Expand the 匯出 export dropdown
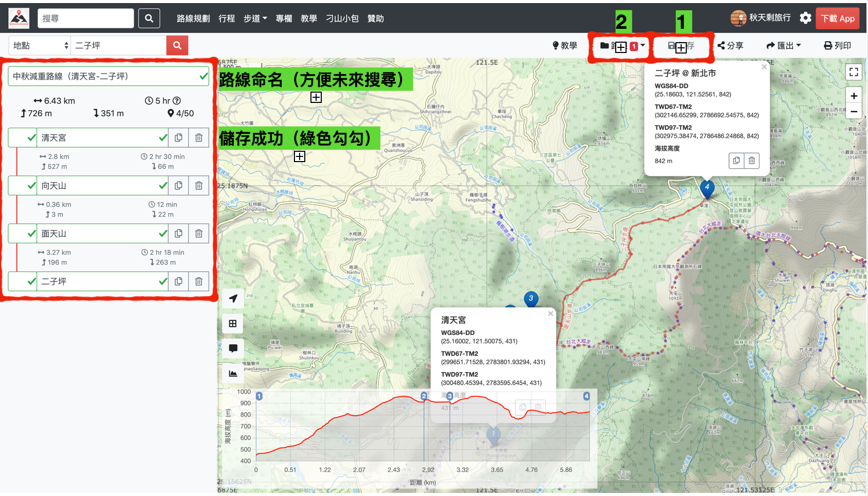Image resolution: width=868 pixels, height=496 pixels. click(x=784, y=46)
